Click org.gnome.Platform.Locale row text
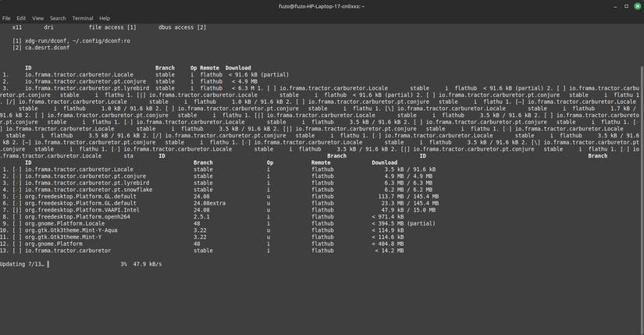 [x=65, y=223]
